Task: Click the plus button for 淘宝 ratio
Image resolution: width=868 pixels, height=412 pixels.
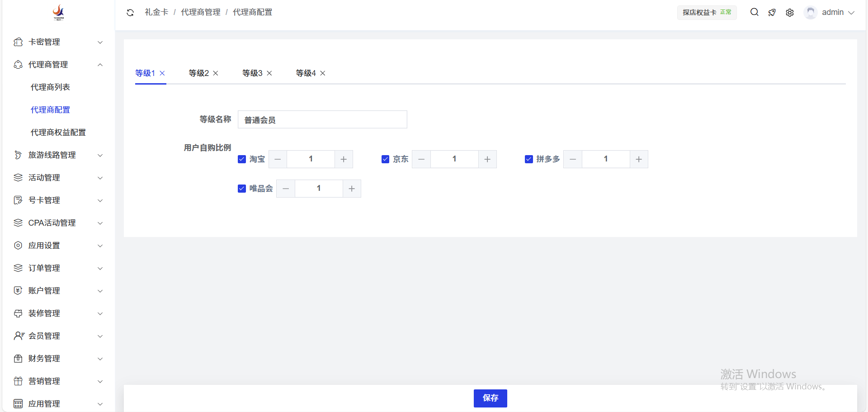Action: [x=344, y=159]
